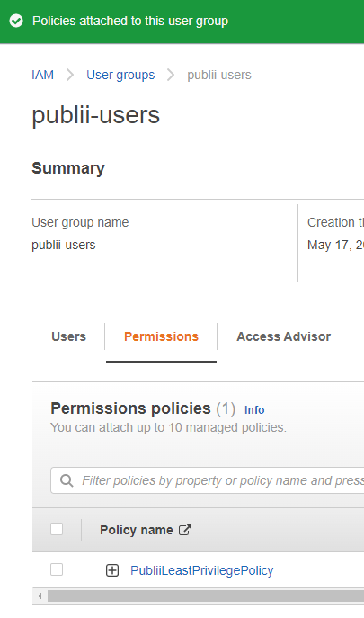The width and height of the screenshot is (364, 618).
Task: Click the breadcrumb chevron after IAM
Action: tap(70, 75)
